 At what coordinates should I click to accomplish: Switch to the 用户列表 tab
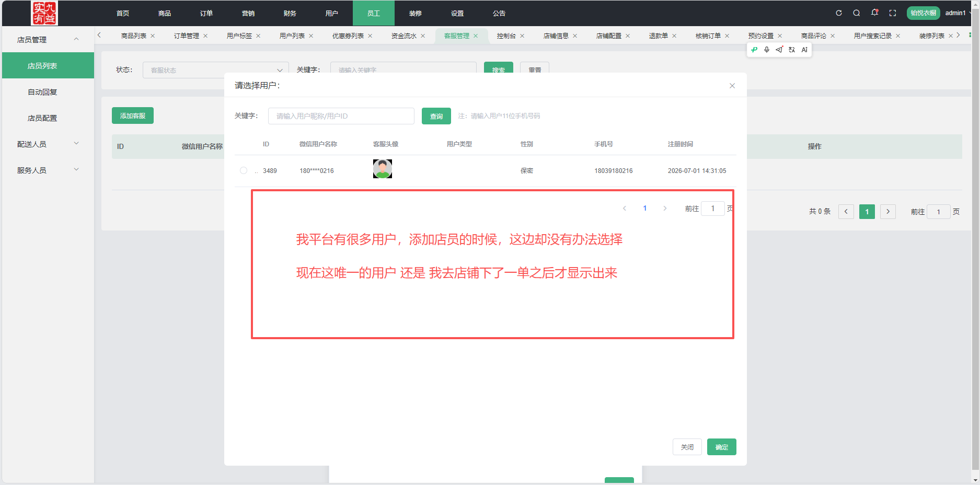click(x=292, y=36)
